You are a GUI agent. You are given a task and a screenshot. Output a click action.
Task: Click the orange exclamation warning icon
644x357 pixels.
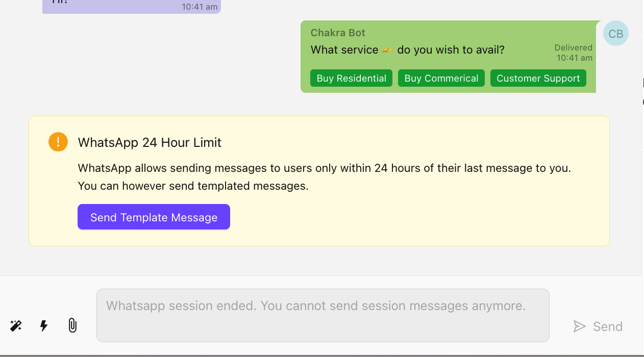(x=58, y=142)
